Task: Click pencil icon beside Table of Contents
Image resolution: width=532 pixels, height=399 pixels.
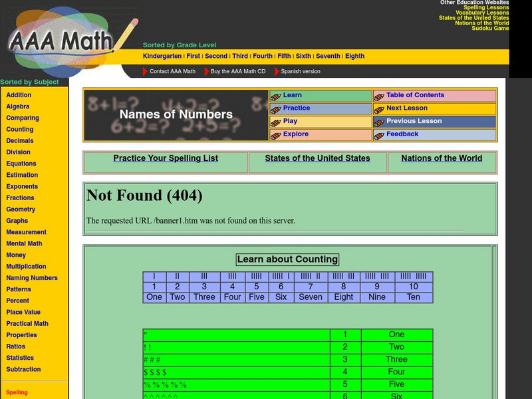Action: (x=379, y=96)
